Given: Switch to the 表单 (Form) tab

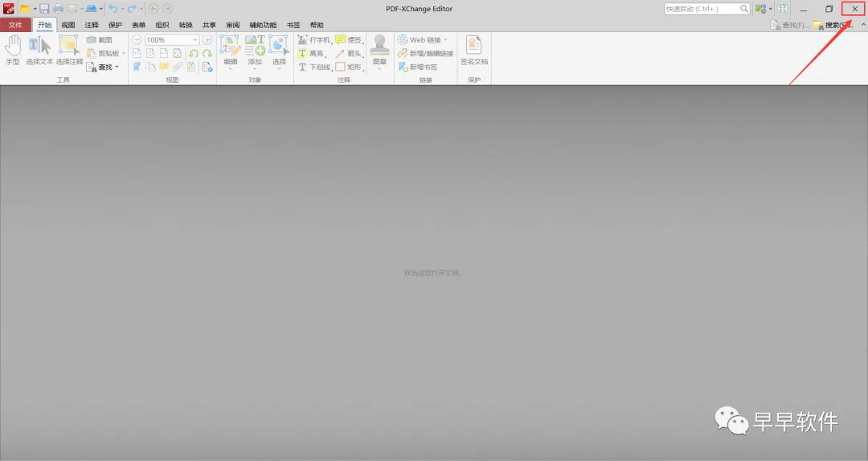Looking at the screenshot, I should point(138,25).
